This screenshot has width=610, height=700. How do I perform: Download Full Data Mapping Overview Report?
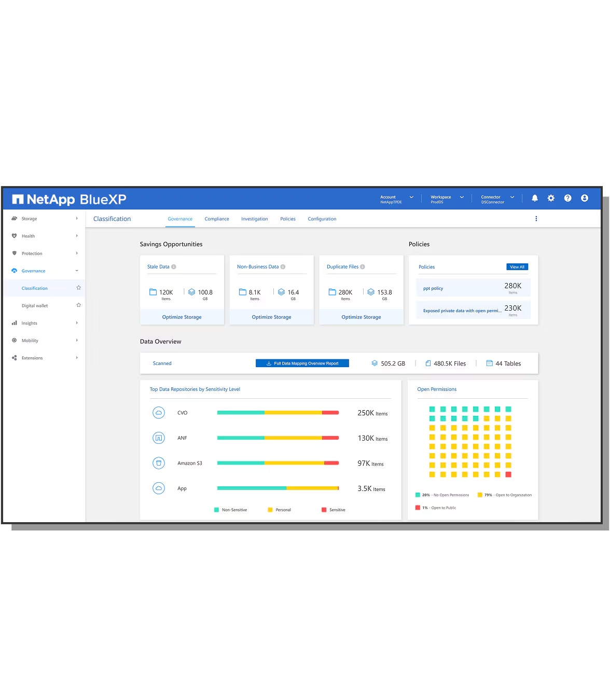302,363
